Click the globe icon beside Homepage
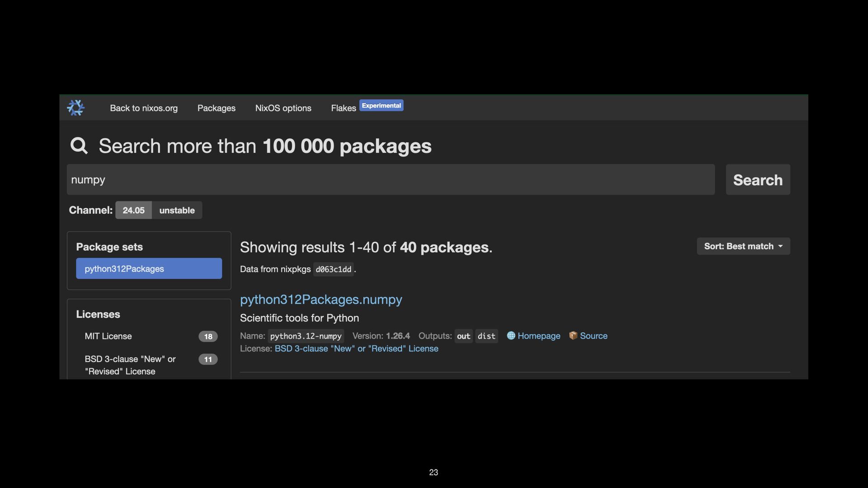 511,336
